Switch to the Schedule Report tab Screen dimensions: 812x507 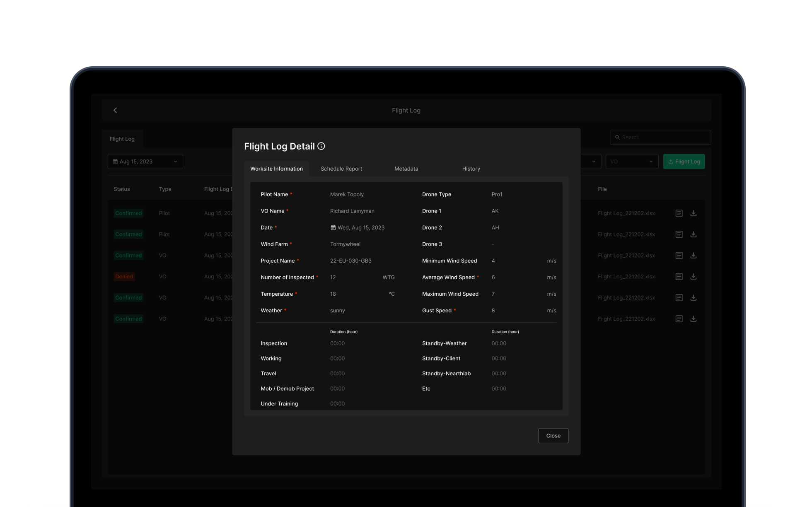pos(341,169)
